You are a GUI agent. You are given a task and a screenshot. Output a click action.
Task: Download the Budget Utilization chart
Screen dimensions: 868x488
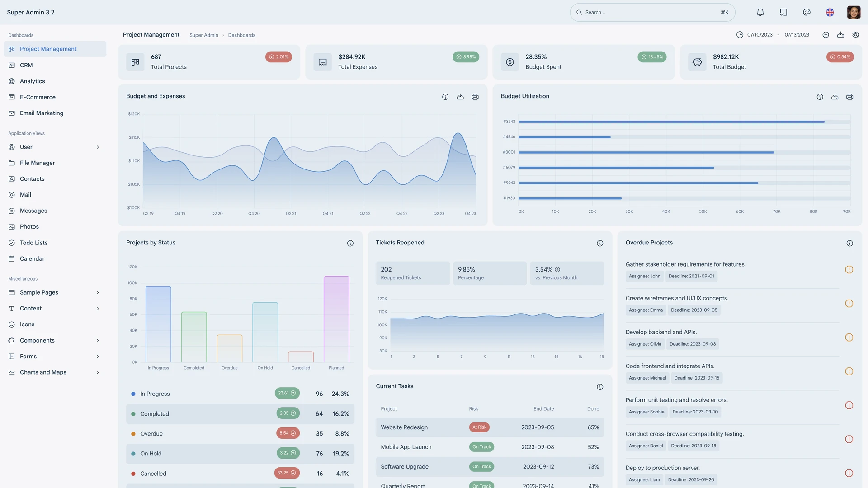835,97
